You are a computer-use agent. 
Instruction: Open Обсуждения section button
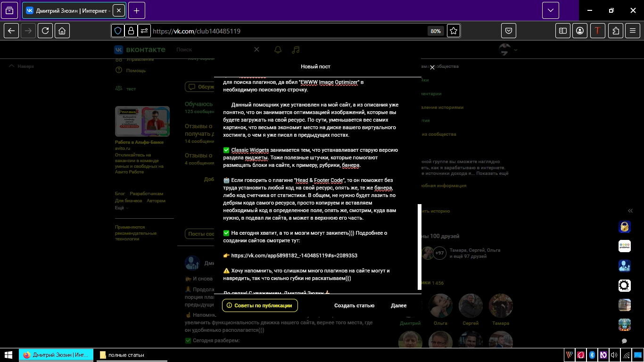tap(199, 87)
